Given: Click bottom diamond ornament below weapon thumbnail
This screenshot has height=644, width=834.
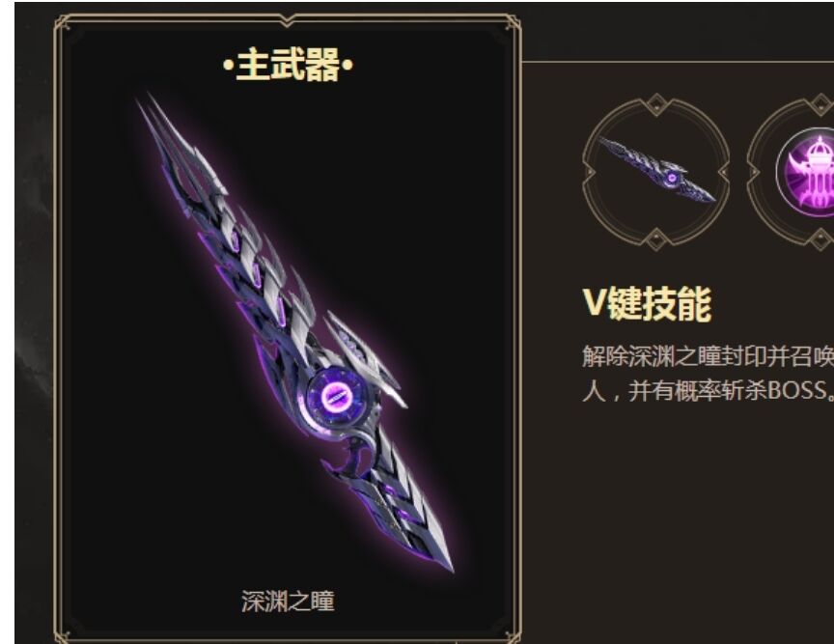Looking at the screenshot, I should (656, 238).
